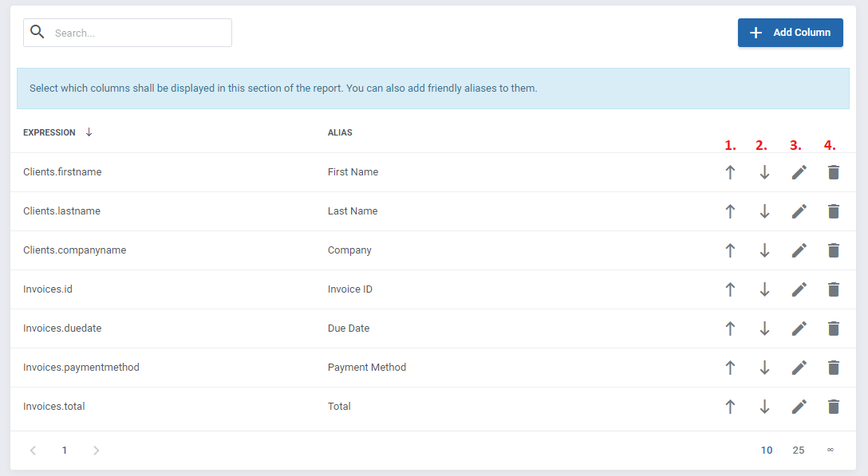
Task: Move Clients.lastname row up
Action: [730, 211]
